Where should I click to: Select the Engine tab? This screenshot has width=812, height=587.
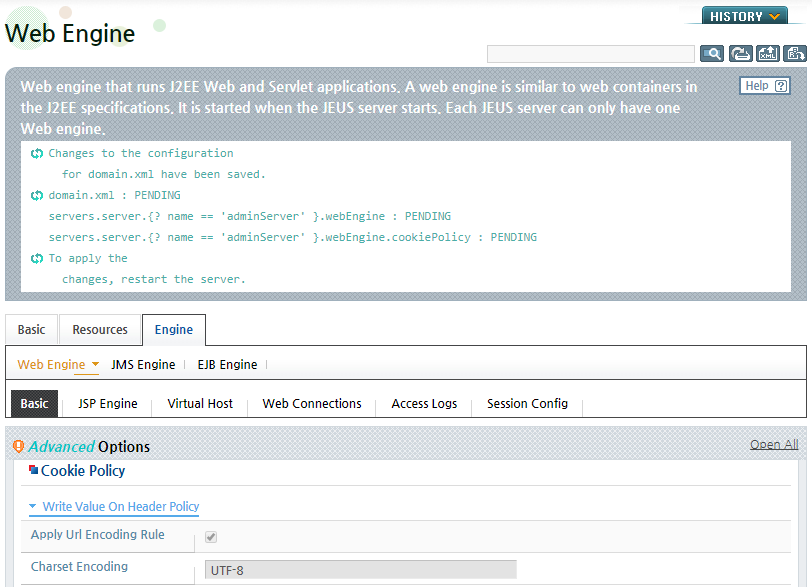click(173, 330)
